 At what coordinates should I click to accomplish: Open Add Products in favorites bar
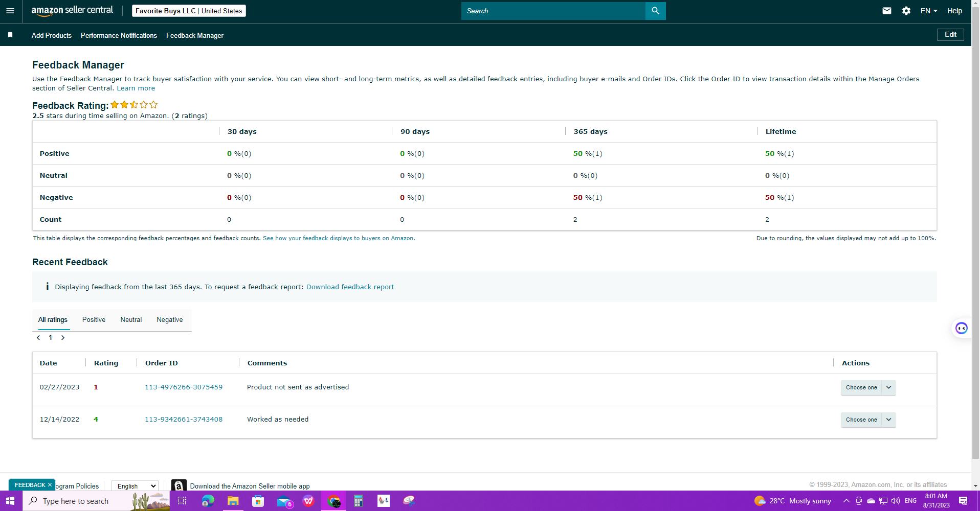point(52,35)
